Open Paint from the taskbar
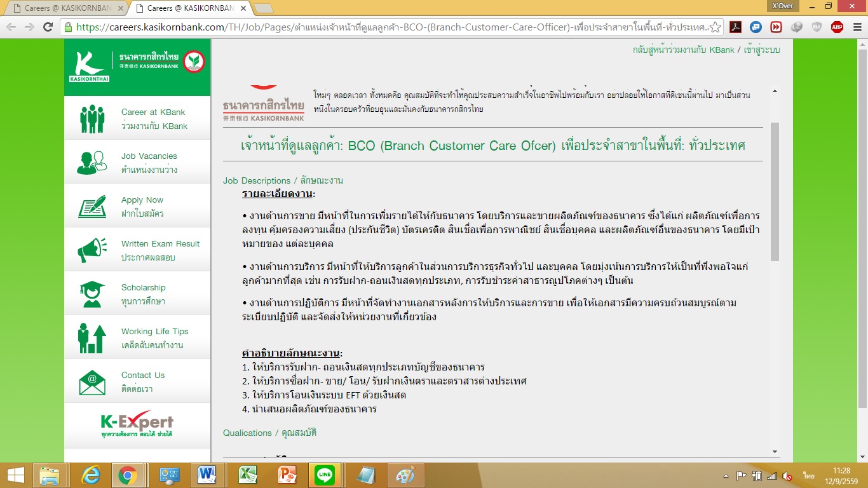The width and height of the screenshot is (868, 488). point(405,475)
